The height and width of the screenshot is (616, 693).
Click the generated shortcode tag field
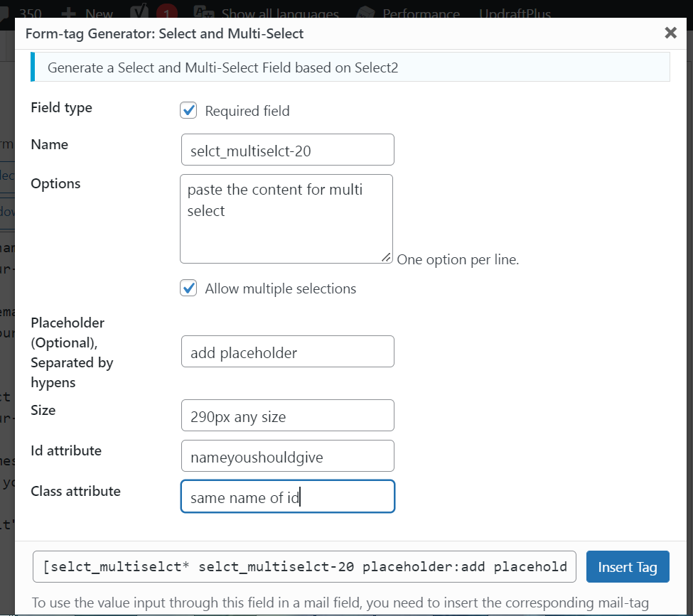(305, 567)
